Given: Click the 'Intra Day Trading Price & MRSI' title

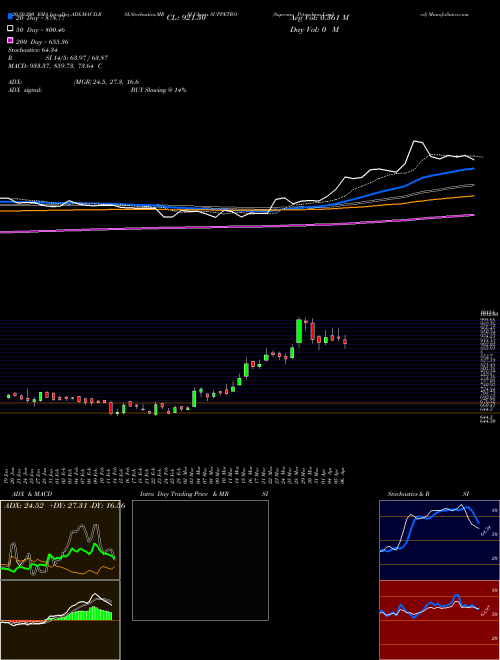Looking at the screenshot, I should coord(204,494).
